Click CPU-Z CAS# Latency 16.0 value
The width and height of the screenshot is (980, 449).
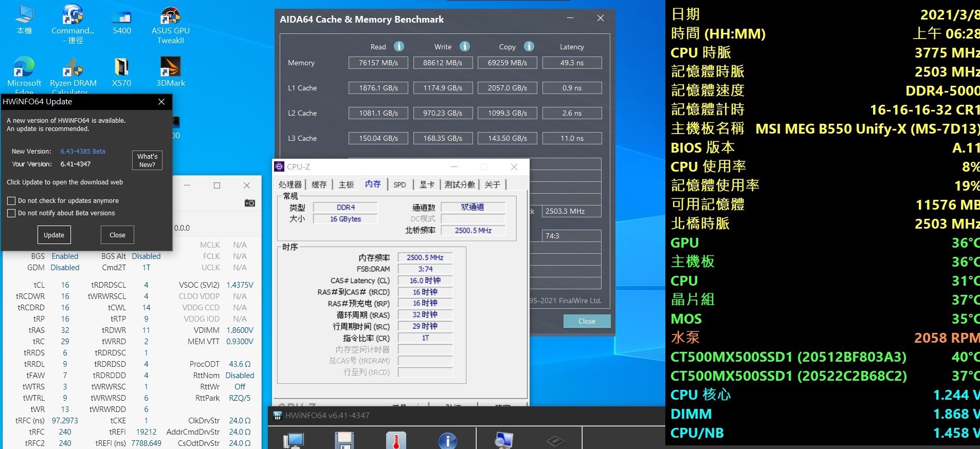coord(425,280)
